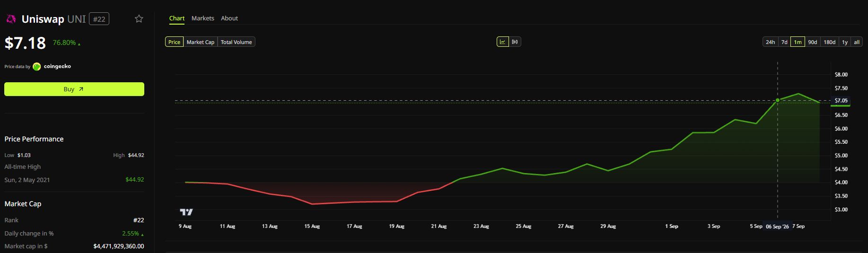The image size is (868, 253).
Task: Select the Price chart metric
Action: [174, 42]
